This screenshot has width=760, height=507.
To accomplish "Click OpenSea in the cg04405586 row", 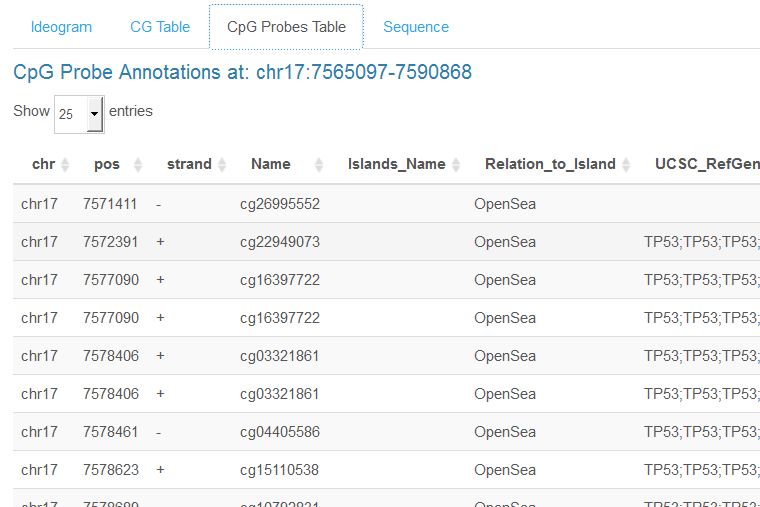I will tap(505, 432).
